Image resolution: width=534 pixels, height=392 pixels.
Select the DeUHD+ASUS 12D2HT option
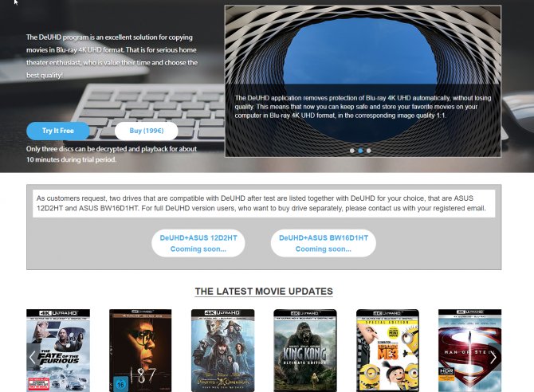point(198,243)
